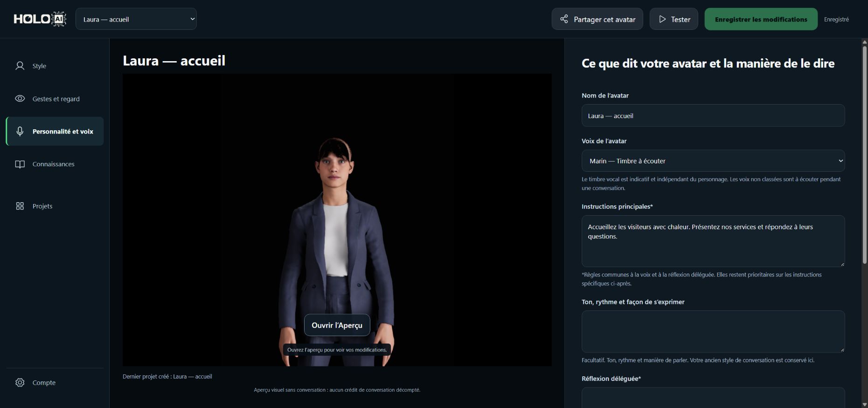Select Personnalité et voix tab
Image resolution: width=868 pixels, height=408 pixels.
click(55, 131)
